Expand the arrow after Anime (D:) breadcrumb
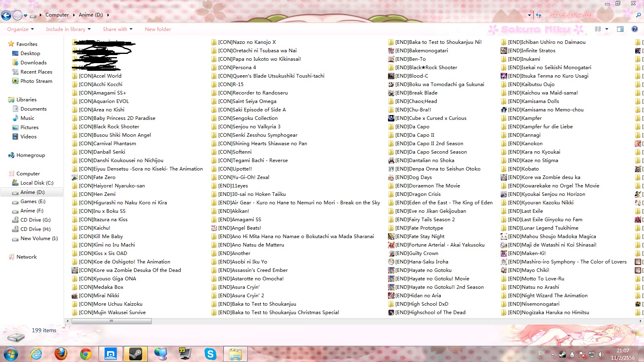Viewport: 644px width, 362px height. pos(108,15)
